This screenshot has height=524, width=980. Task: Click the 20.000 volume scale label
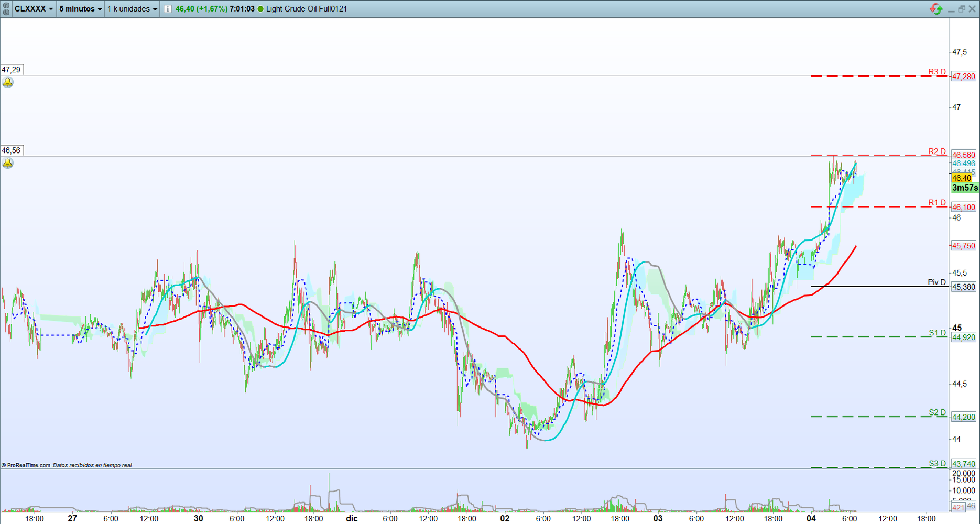(963, 473)
